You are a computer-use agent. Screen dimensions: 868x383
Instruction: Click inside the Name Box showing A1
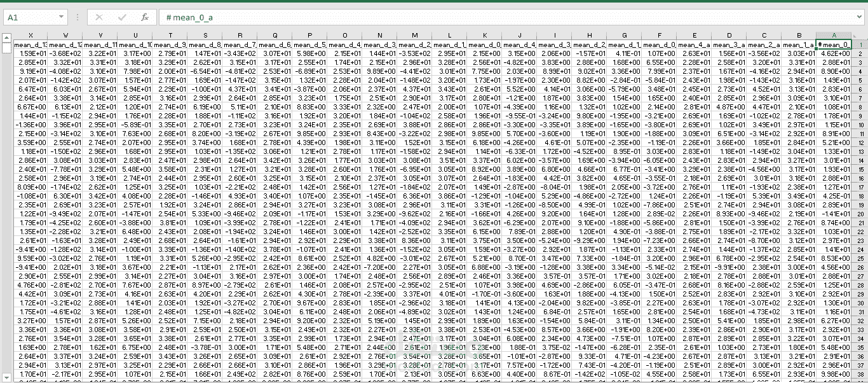30,17
